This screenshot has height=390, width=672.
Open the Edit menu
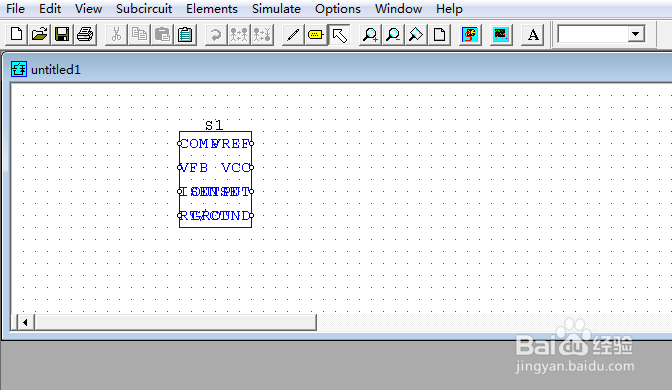click(x=50, y=9)
